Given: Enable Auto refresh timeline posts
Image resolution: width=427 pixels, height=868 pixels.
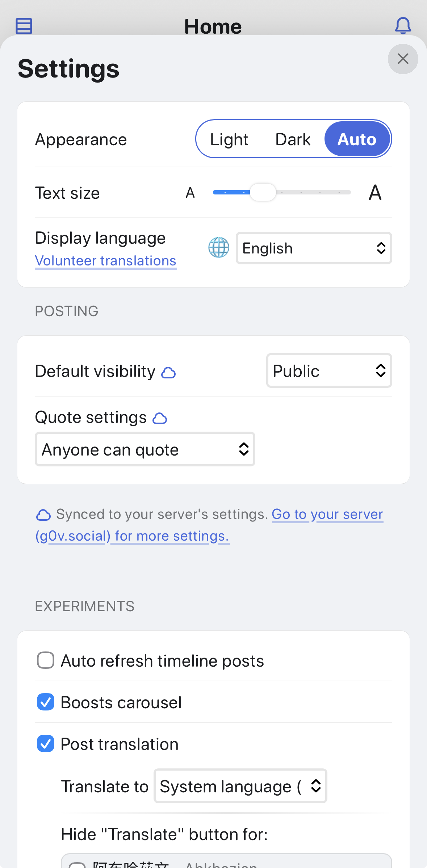Looking at the screenshot, I should [x=46, y=660].
